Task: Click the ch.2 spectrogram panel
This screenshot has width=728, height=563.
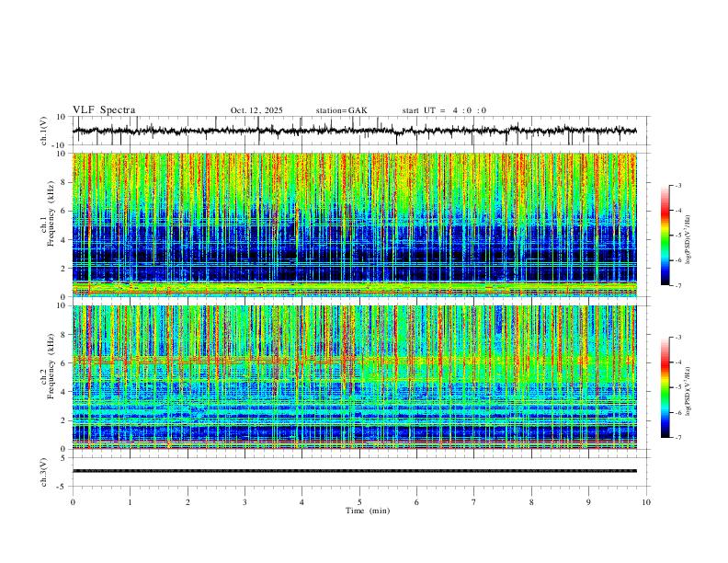Action: point(355,377)
